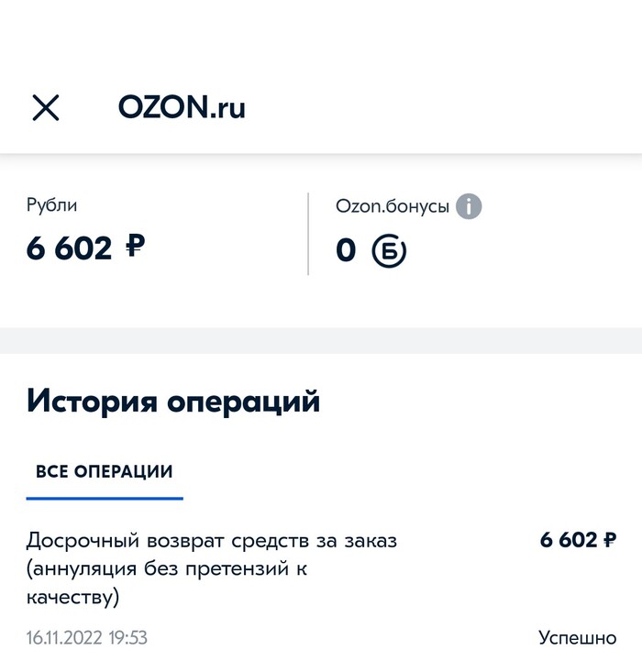Tap the 6 602 ruble balance amount

click(x=70, y=248)
